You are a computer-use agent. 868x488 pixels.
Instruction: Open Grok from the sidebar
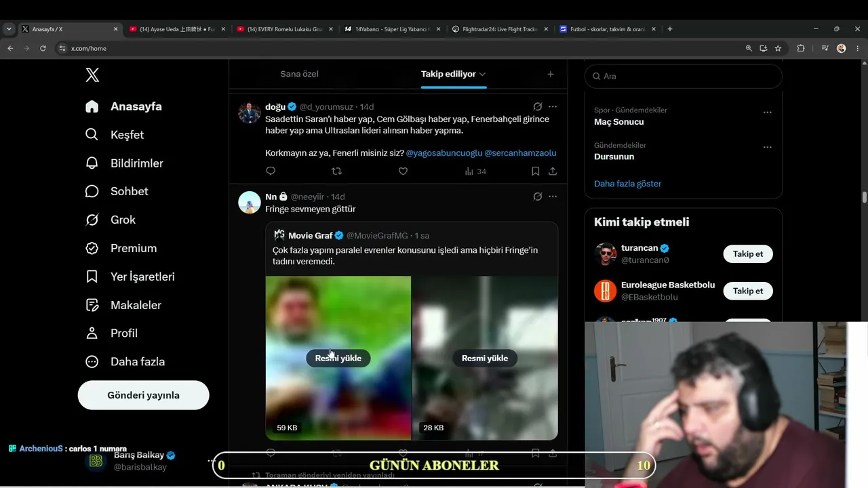point(110,220)
